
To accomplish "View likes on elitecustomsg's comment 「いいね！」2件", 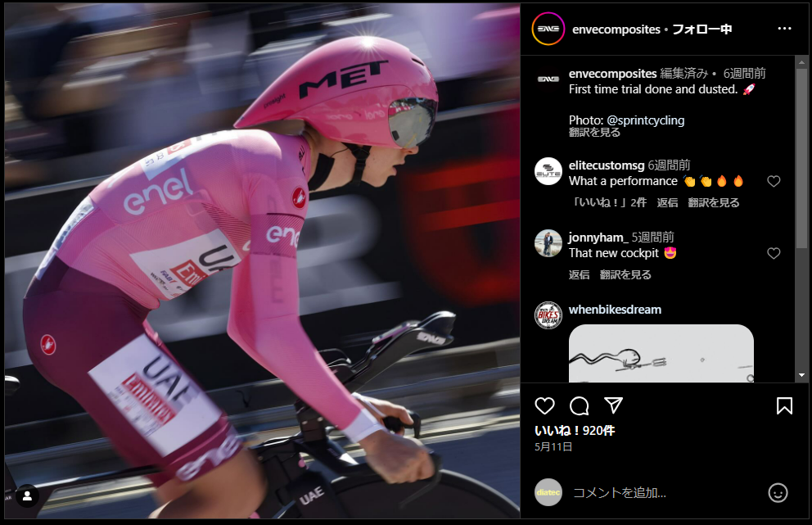I will [x=608, y=202].
